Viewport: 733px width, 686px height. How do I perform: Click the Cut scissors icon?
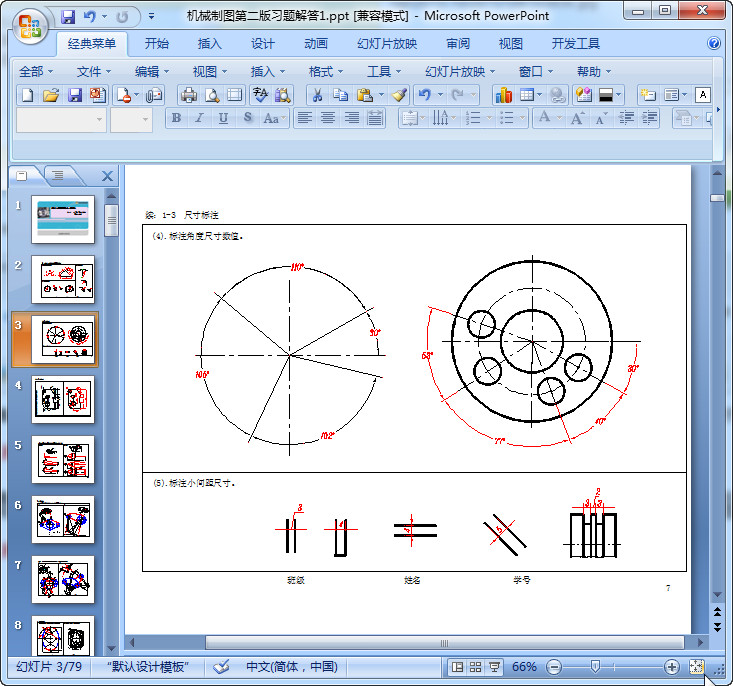(x=316, y=95)
